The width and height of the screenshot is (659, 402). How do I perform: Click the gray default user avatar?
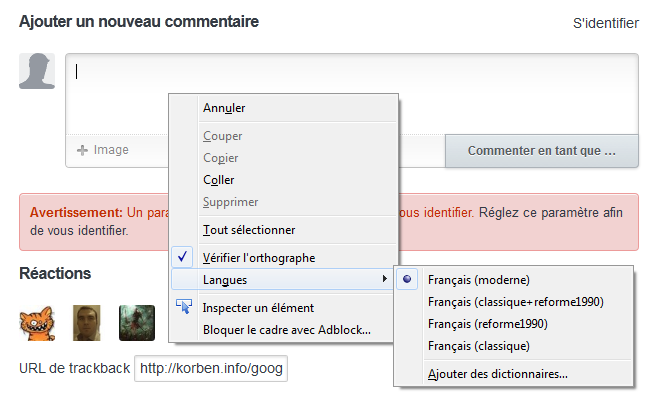coord(37,71)
